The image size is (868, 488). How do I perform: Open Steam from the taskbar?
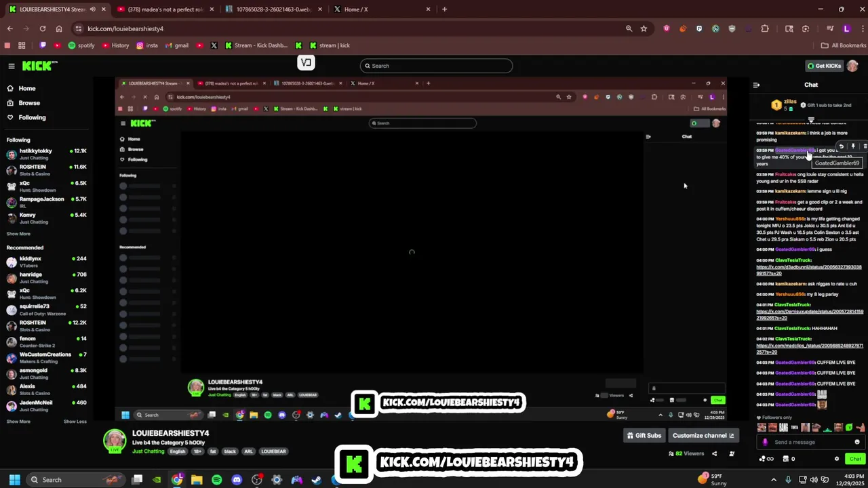coord(316,480)
